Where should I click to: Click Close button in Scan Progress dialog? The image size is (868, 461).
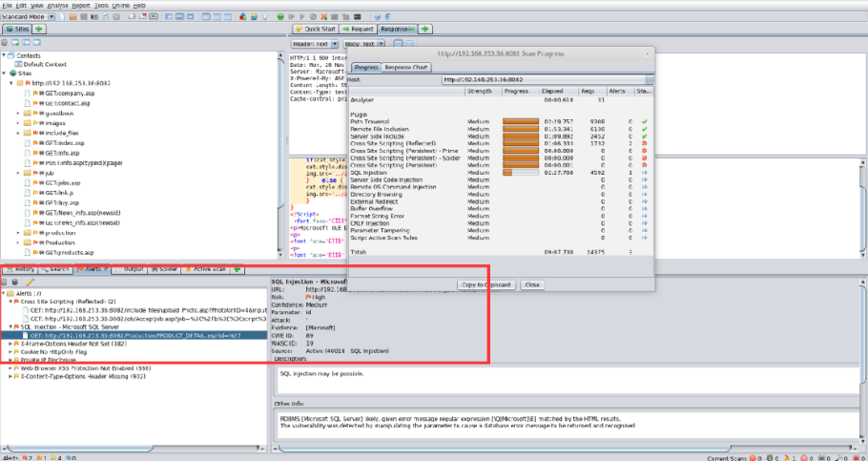(532, 284)
